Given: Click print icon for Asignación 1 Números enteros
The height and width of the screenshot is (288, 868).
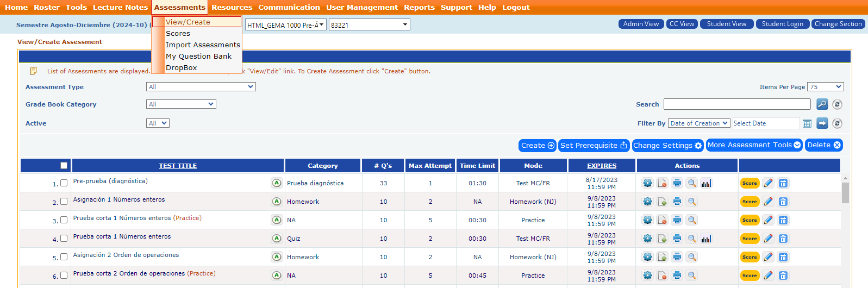Looking at the screenshot, I should point(677,202).
